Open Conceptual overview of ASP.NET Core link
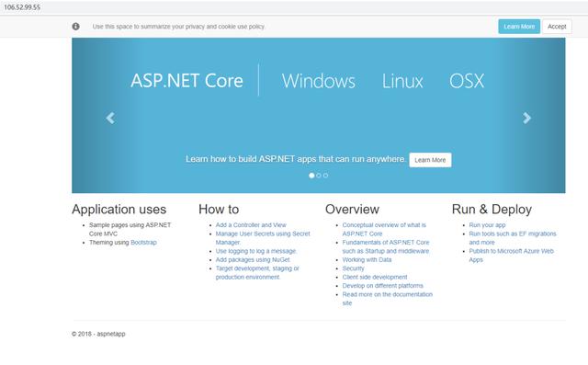 pyautogui.click(x=384, y=229)
